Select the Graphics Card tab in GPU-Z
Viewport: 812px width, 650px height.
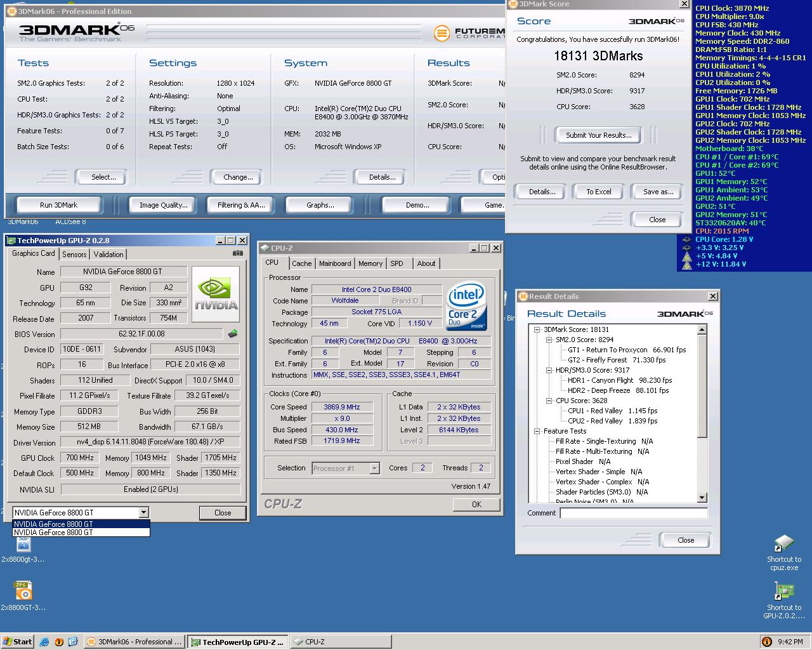pos(34,253)
